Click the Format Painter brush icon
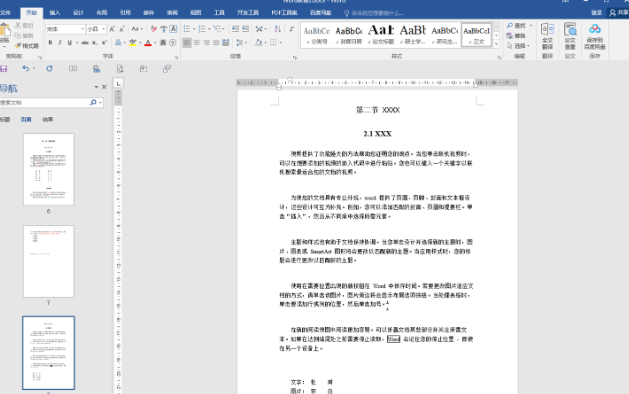Viewport: 629px width, 394px height. (x=18, y=46)
